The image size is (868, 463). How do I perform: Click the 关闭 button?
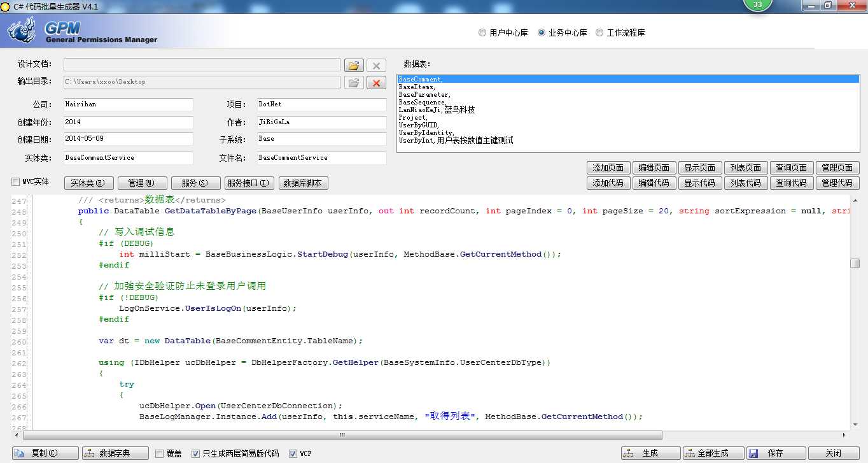click(x=834, y=453)
